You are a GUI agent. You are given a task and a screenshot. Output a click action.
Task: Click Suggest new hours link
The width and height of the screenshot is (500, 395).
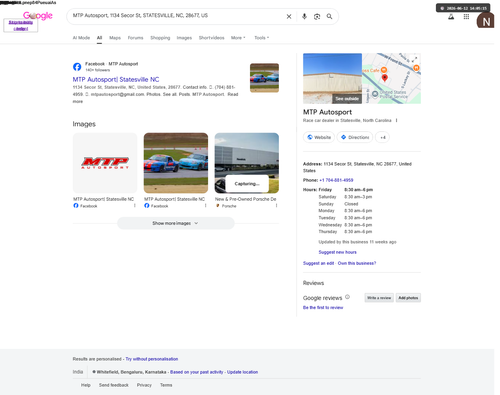337,252
